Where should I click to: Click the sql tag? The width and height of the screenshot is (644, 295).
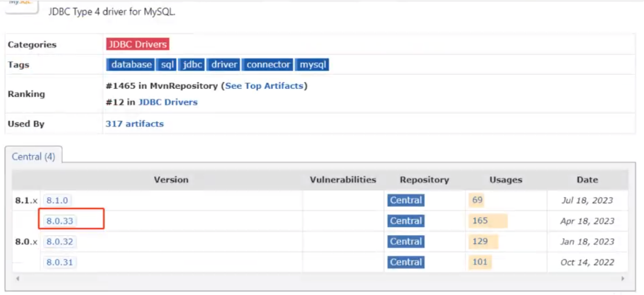coord(166,65)
